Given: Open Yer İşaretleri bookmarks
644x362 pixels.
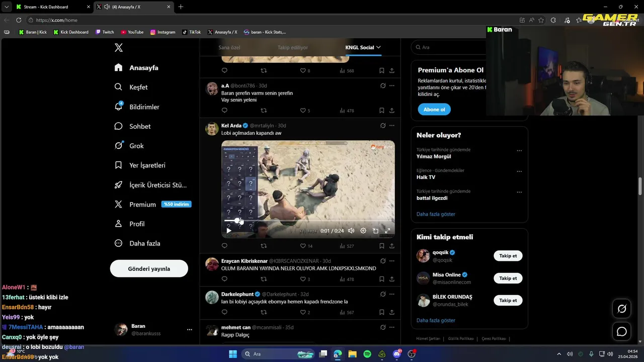Looking at the screenshot, I should point(140,165).
